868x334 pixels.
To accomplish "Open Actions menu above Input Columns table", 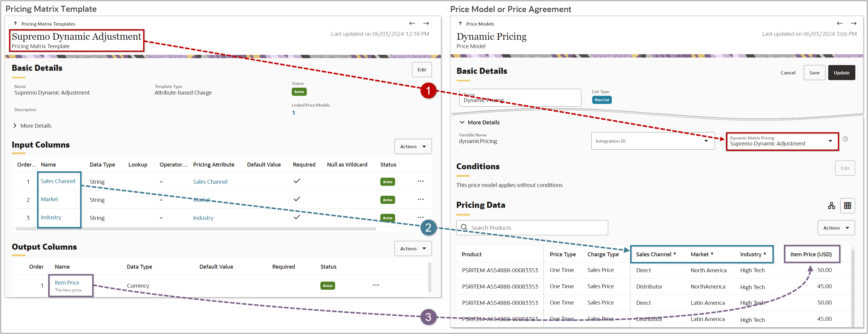I will (x=413, y=146).
